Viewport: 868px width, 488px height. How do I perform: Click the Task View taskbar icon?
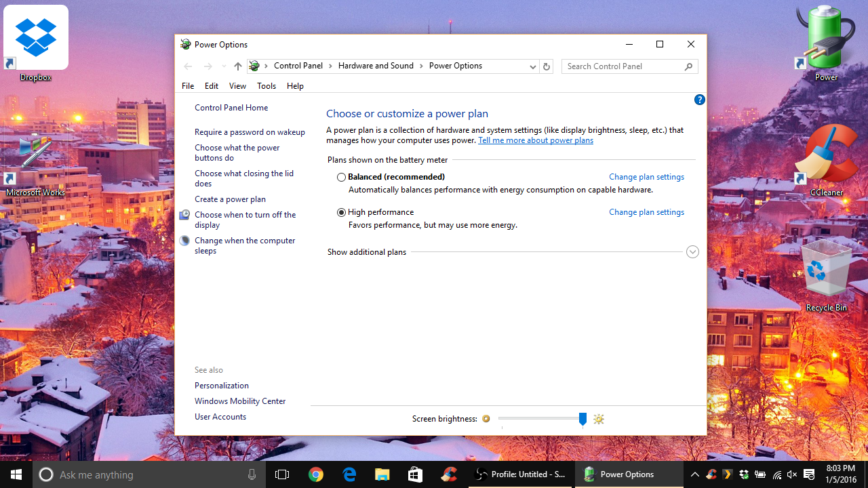pyautogui.click(x=282, y=474)
